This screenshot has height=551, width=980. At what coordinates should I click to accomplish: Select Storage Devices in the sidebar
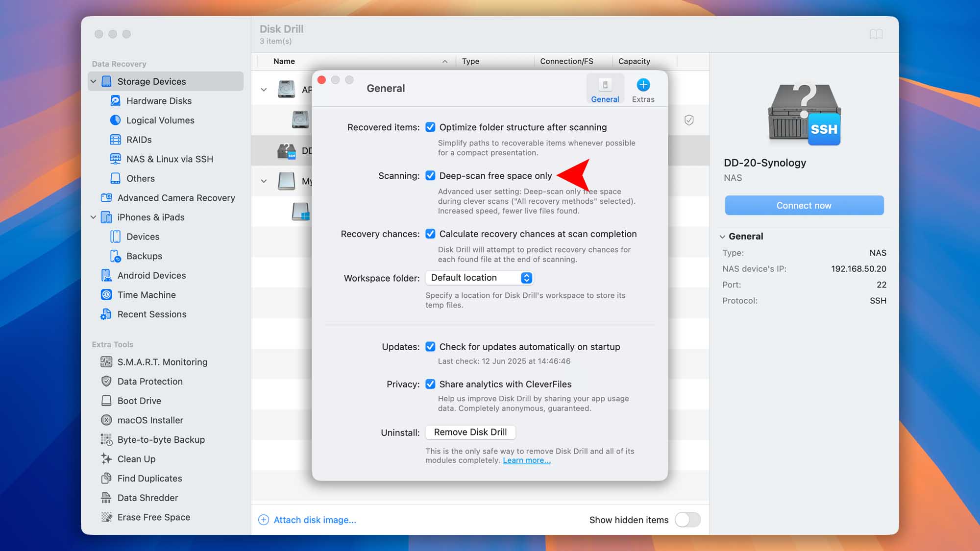[x=166, y=81]
